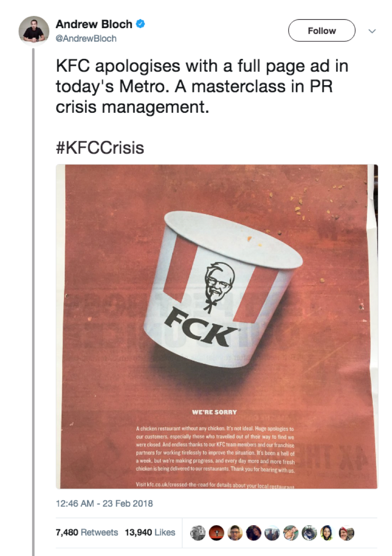This screenshot has width=392, height=556.
Task: Open fourth liker's dark-haired woman avatar
Action: [x=254, y=533]
